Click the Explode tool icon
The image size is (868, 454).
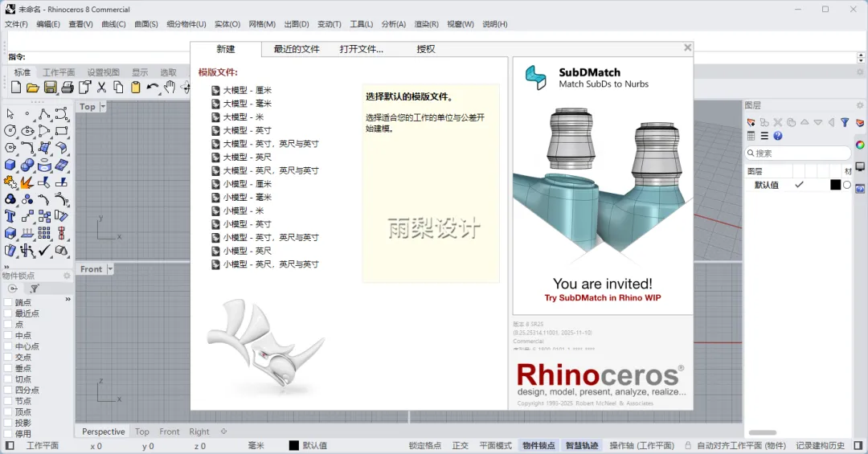pos(27,182)
